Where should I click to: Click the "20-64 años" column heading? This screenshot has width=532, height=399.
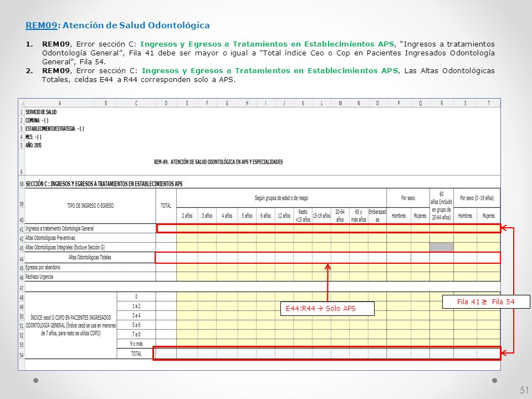click(340, 216)
